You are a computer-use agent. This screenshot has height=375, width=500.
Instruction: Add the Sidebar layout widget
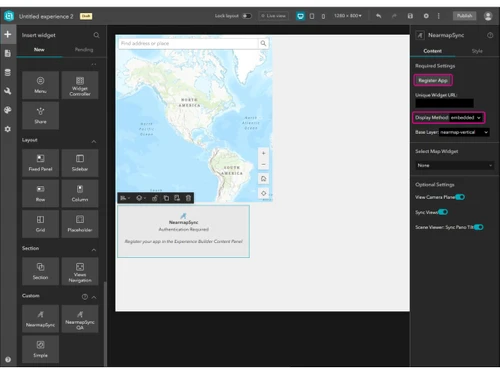coord(80,163)
